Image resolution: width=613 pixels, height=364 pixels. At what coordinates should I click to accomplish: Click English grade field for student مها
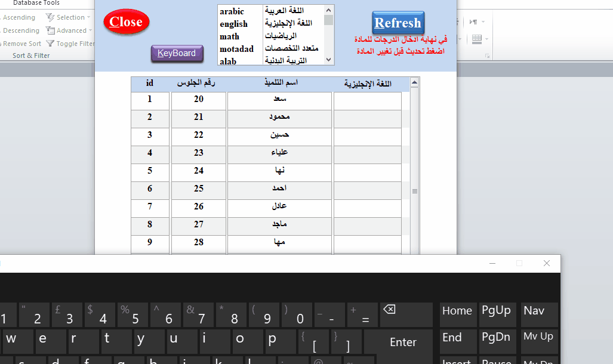(368, 245)
